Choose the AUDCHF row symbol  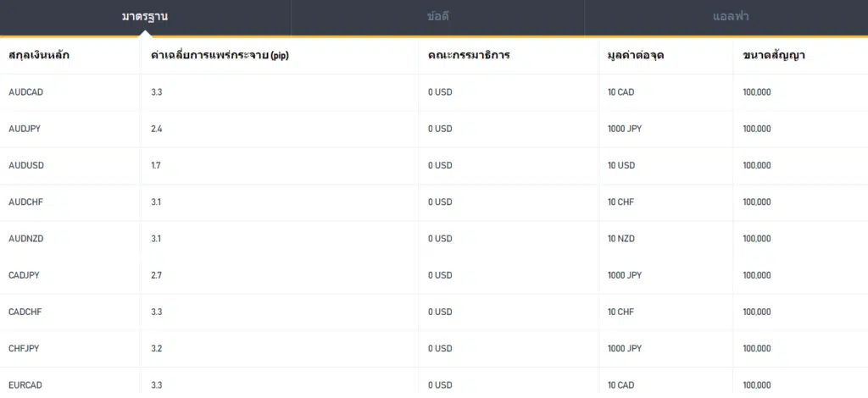tap(25, 202)
